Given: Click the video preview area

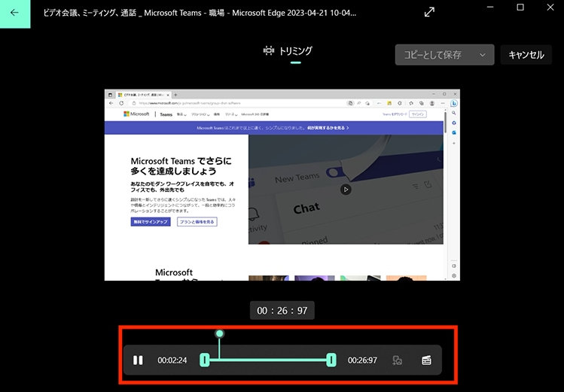Looking at the screenshot, I should pyautogui.click(x=282, y=185).
